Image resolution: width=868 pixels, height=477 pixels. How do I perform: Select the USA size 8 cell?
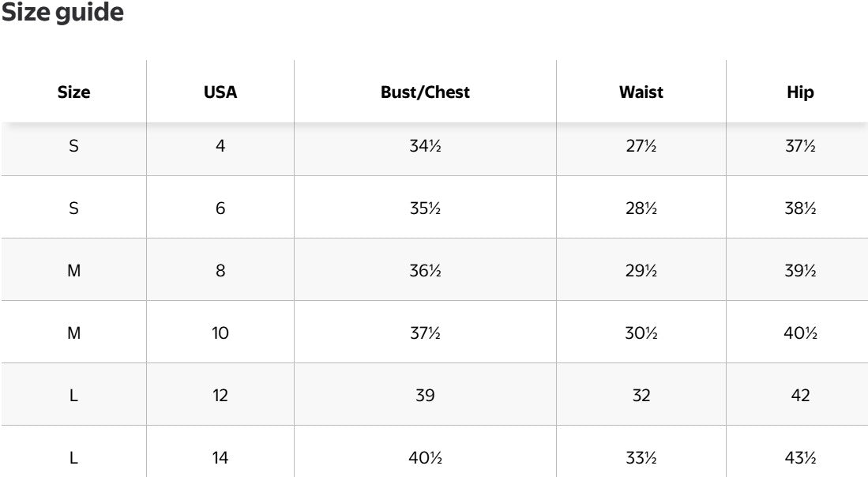pos(220,271)
